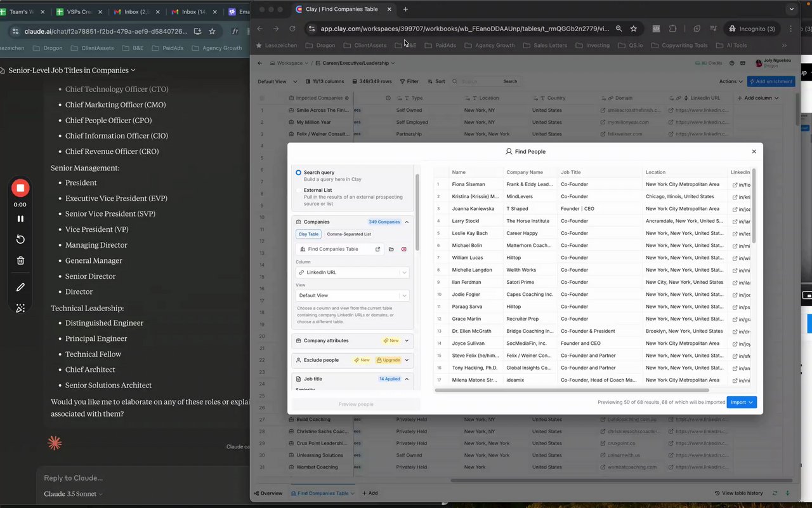This screenshot has height=508, width=812.
Task: Select the External List radio option
Action: click(x=298, y=190)
